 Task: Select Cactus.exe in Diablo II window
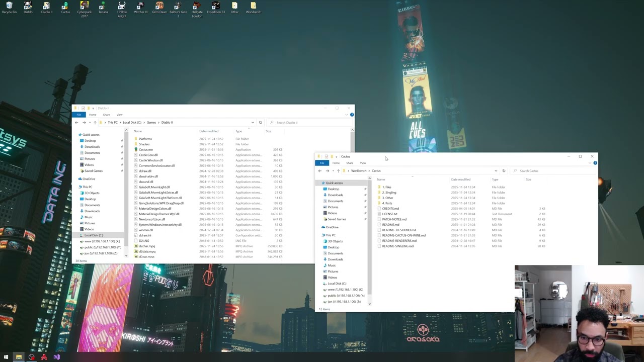(x=145, y=149)
